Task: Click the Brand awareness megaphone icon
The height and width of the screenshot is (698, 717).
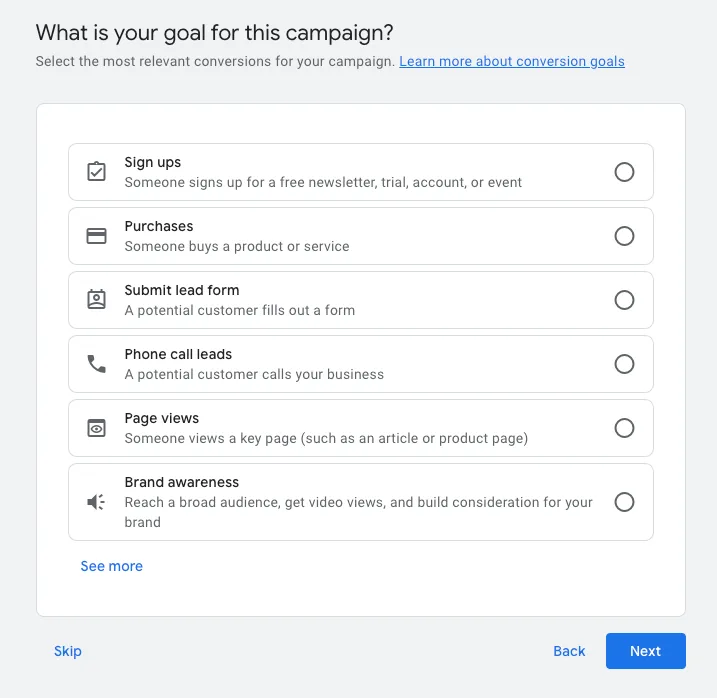Action: coord(96,502)
